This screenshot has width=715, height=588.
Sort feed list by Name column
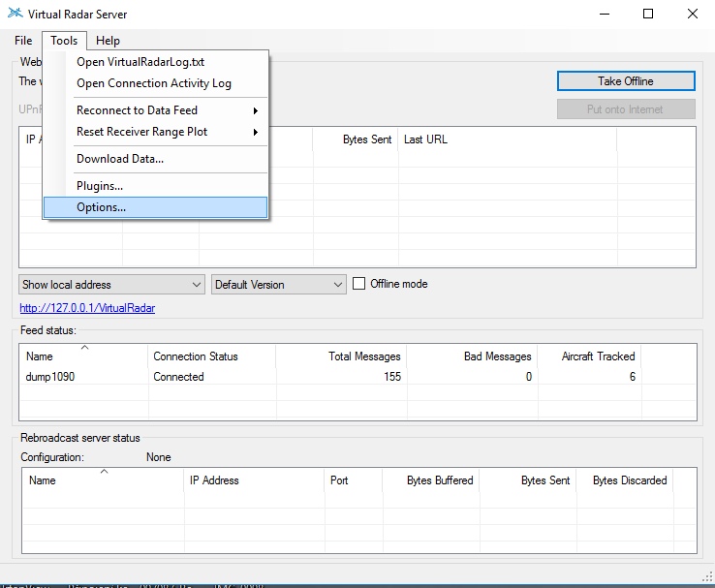pos(84,356)
